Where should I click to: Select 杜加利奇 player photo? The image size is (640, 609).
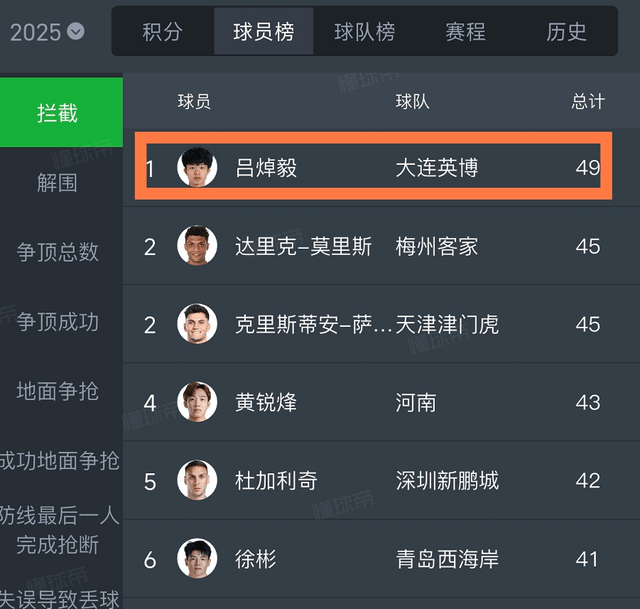click(197, 480)
